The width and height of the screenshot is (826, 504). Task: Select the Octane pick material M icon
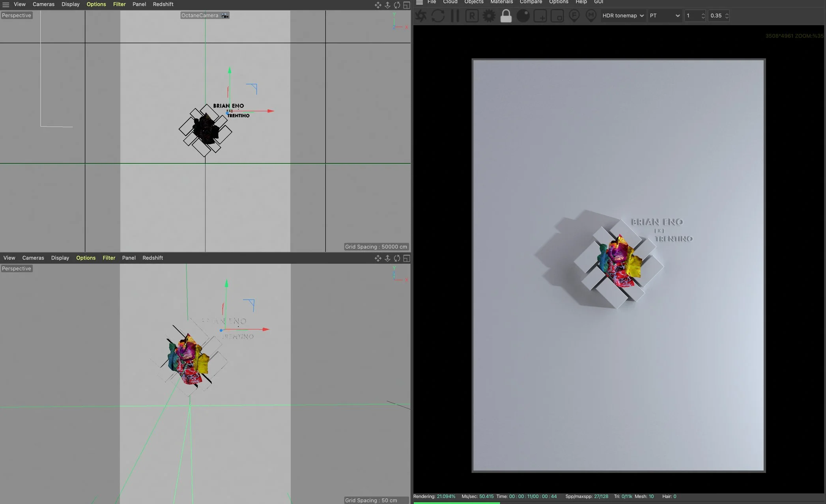(591, 16)
